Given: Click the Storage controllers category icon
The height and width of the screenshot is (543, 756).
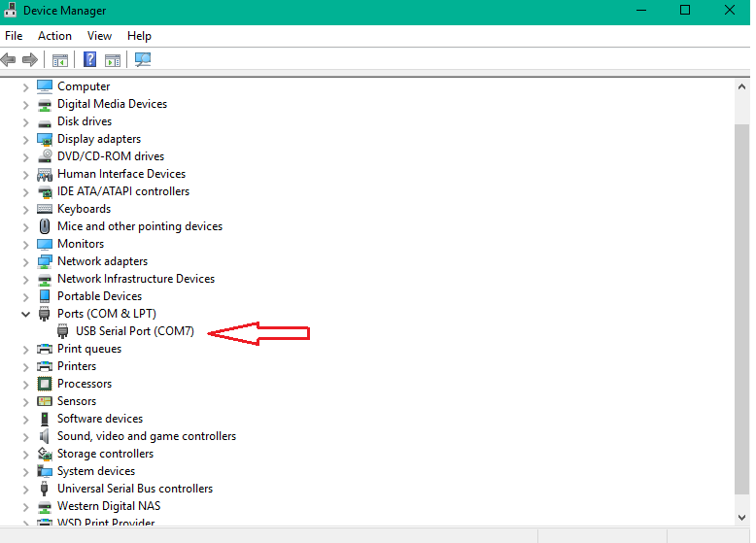Looking at the screenshot, I should pos(45,454).
